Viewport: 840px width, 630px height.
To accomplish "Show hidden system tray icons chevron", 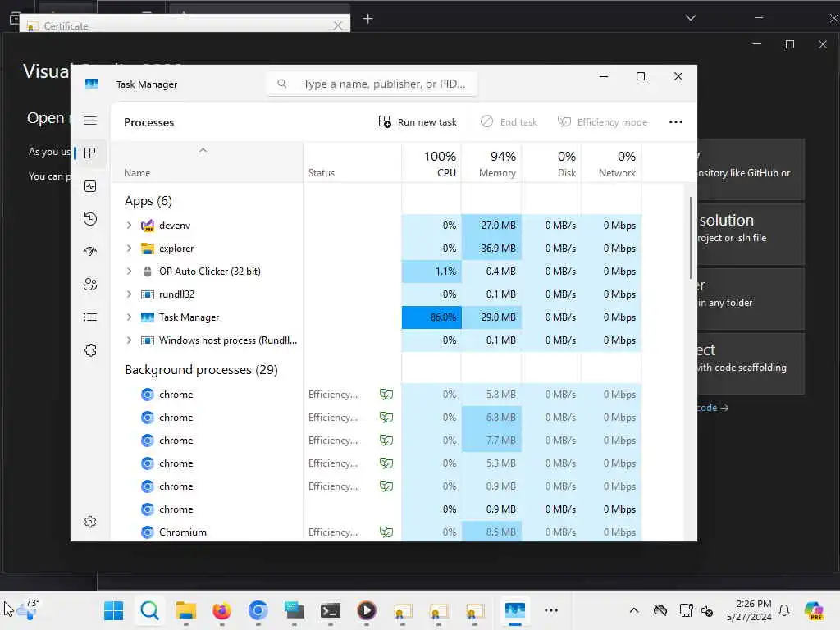I will point(634,610).
